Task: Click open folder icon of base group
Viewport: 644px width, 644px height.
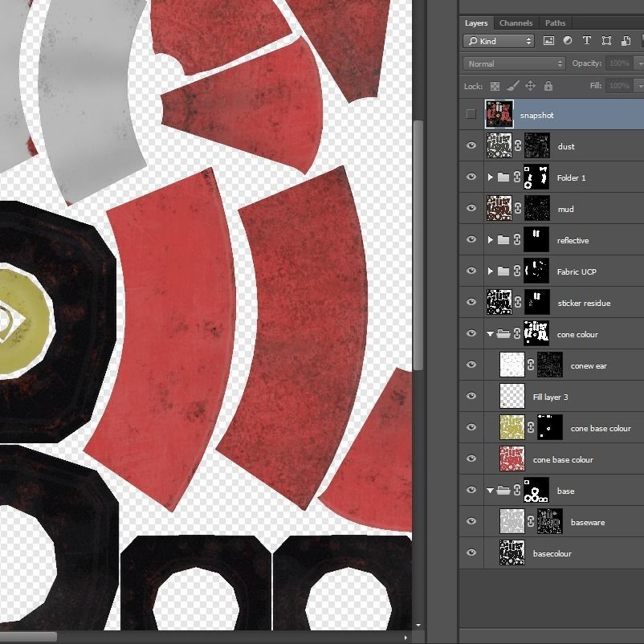Action: tap(503, 490)
